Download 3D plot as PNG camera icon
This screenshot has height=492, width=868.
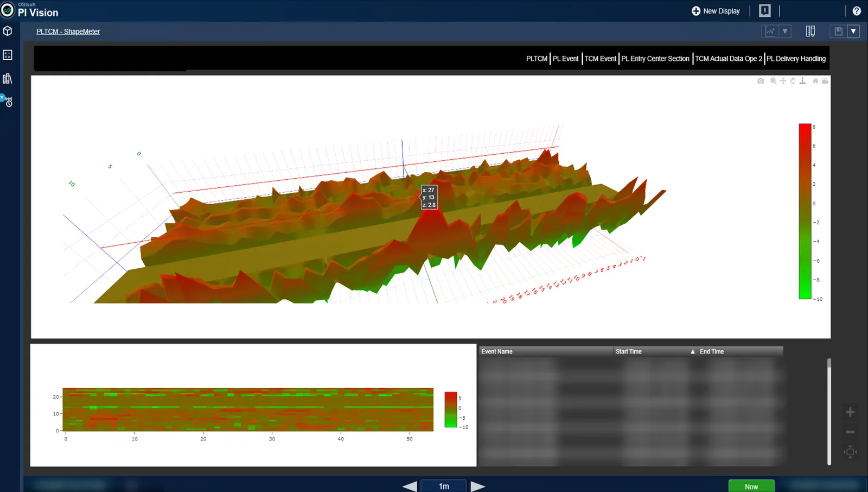[x=761, y=81]
